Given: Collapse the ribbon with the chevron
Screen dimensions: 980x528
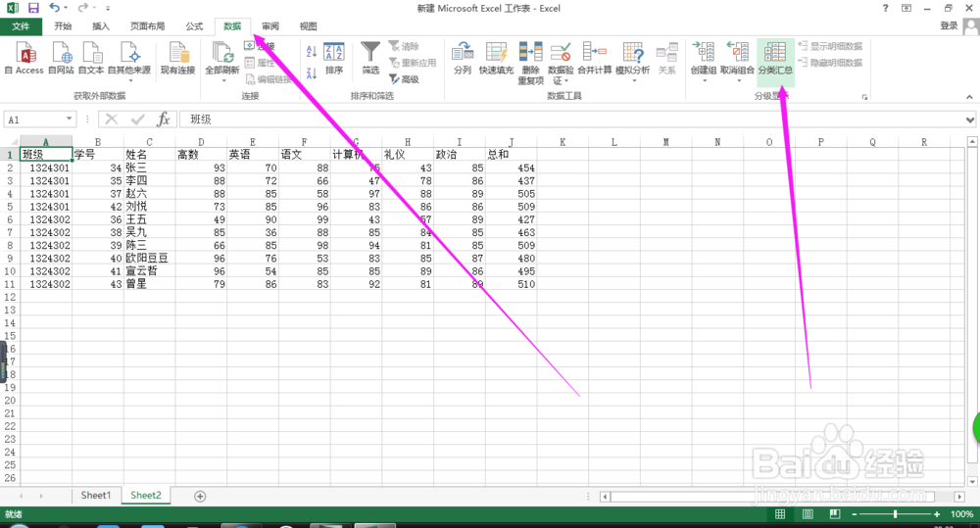Looking at the screenshot, I should [x=969, y=97].
